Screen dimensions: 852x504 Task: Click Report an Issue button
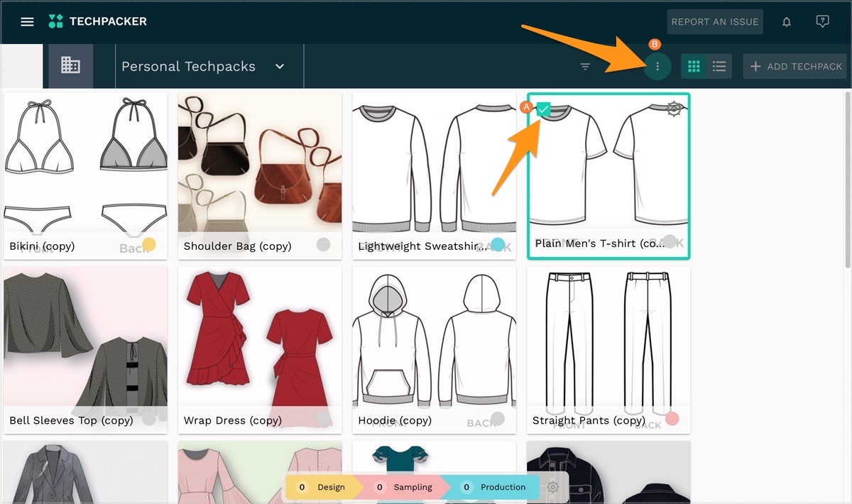pyautogui.click(x=715, y=22)
